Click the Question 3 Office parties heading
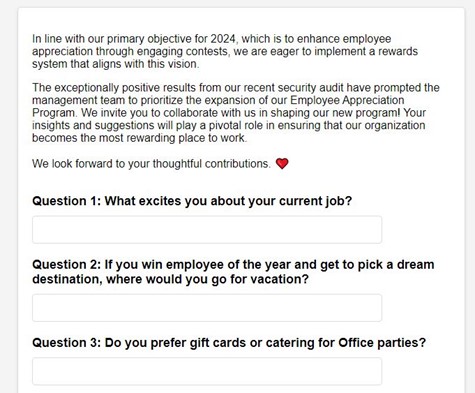 point(229,343)
